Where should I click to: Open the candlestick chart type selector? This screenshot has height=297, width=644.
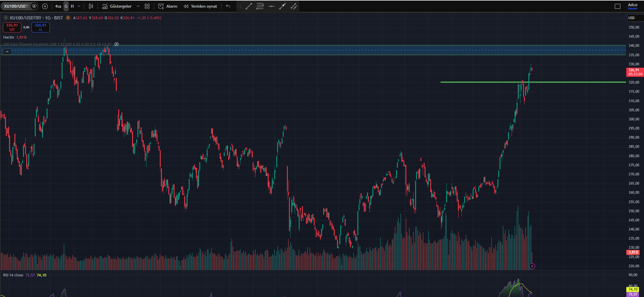pos(91,6)
